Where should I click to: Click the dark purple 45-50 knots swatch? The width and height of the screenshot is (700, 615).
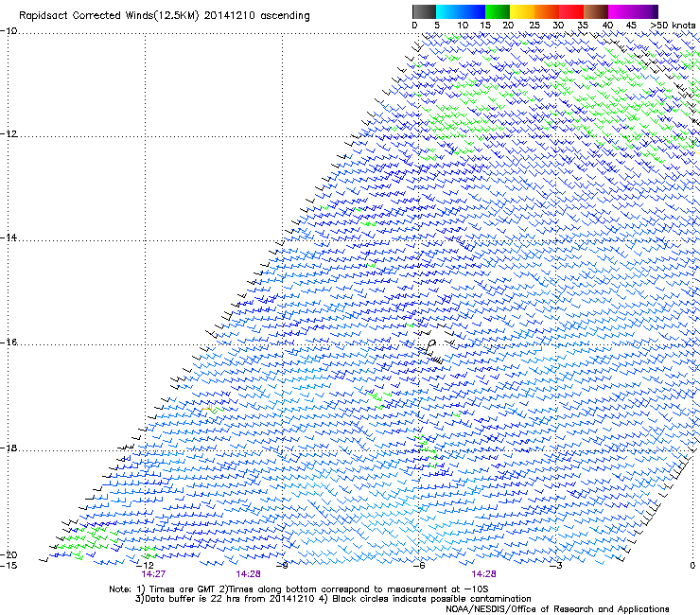645,11
